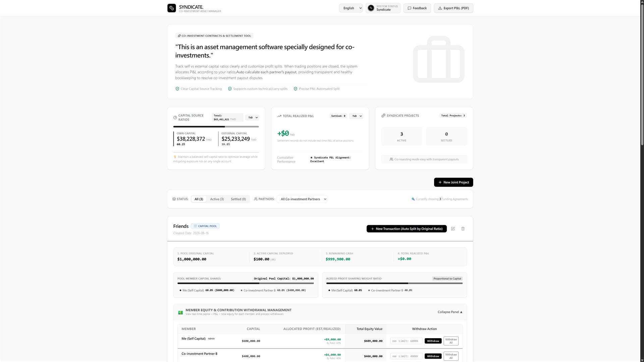Click the Total Projects: 3 badge
644x362 pixels.
(453, 116)
